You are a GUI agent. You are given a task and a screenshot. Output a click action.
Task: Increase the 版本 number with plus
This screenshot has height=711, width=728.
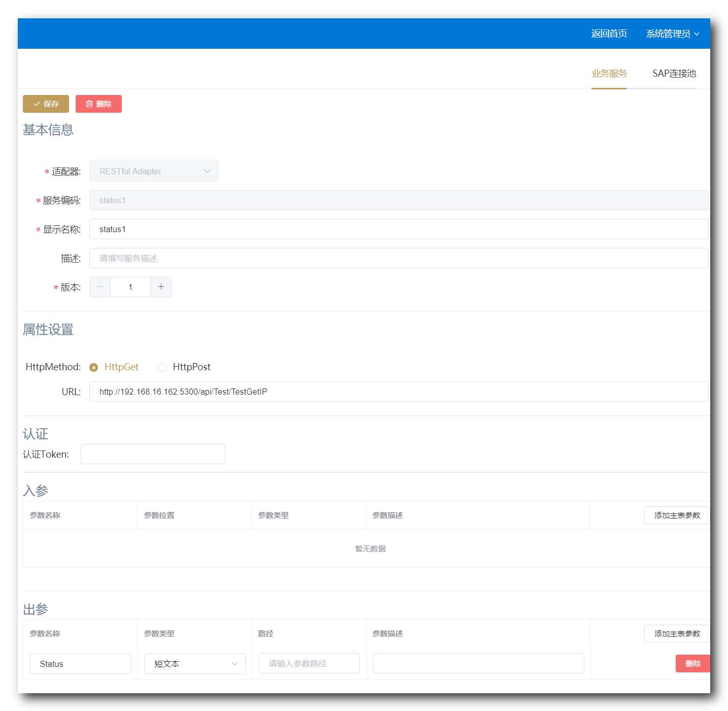pyautogui.click(x=161, y=287)
